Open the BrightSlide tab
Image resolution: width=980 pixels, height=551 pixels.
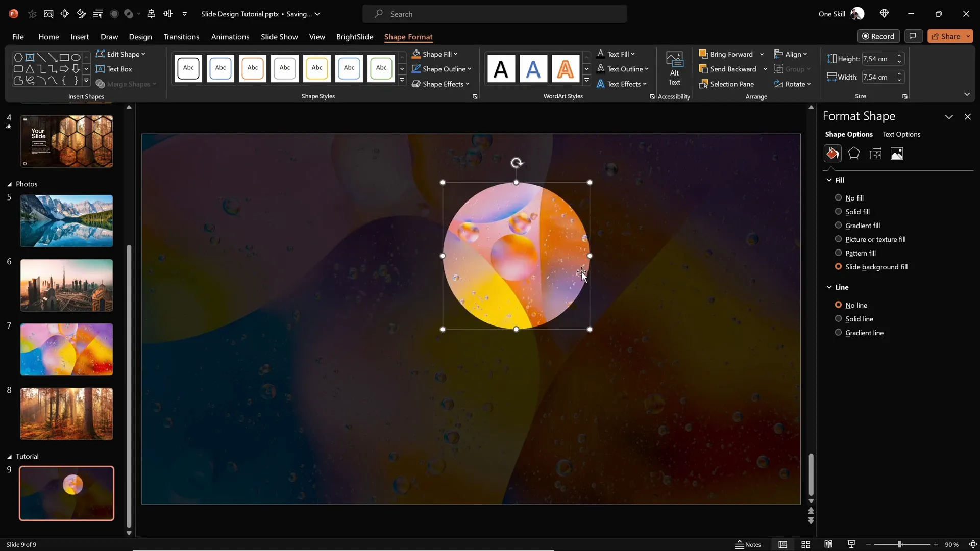(355, 37)
